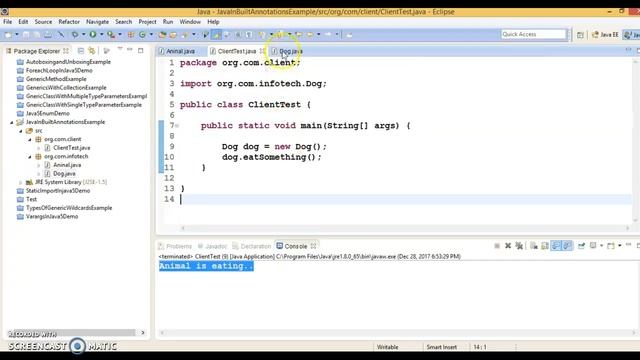Click Remove Launch X icon in Console
640x360 pixels.
(508, 246)
